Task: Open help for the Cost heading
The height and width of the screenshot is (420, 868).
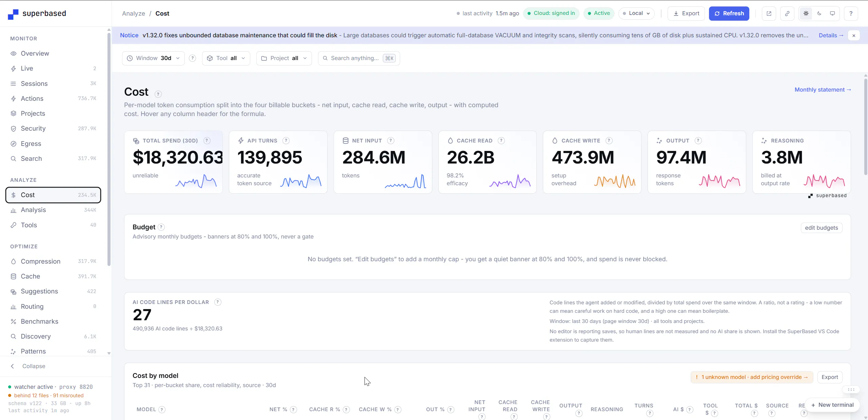Action: pos(158,94)
